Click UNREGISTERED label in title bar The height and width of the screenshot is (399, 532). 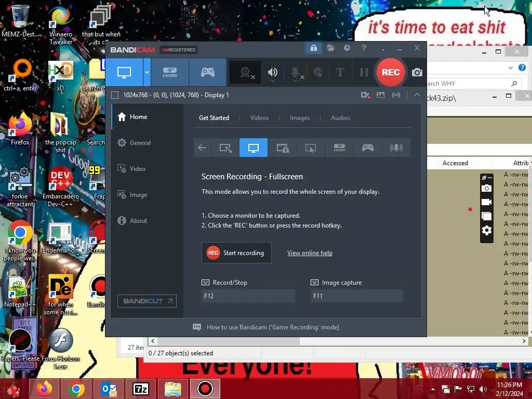pyautogui.click(x=179, y=50)
